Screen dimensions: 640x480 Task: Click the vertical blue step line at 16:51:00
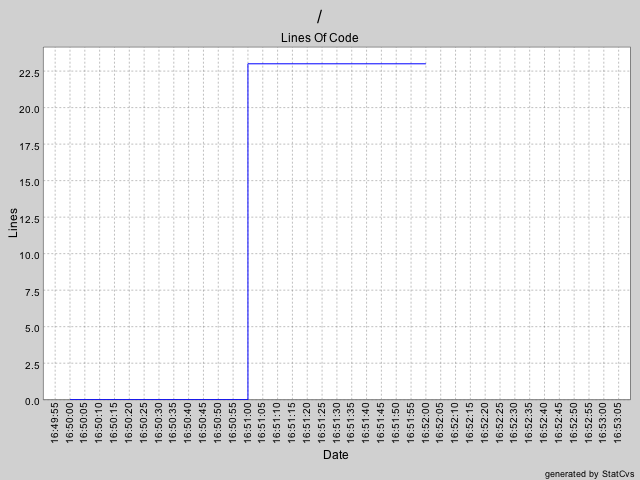[248, 231]
